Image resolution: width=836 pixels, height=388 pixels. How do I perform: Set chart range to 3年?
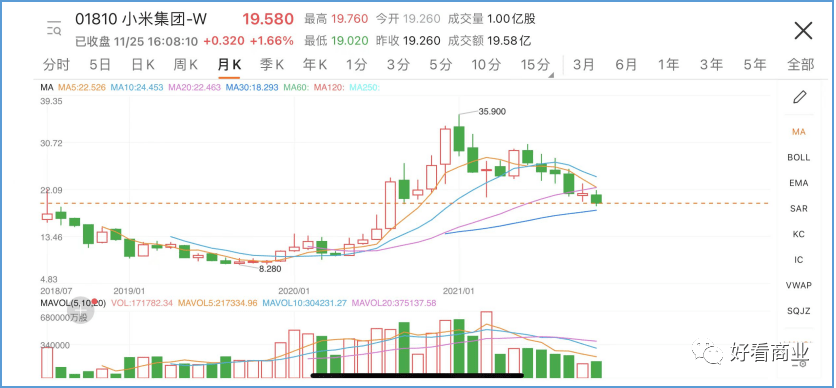tap(711, 65)
